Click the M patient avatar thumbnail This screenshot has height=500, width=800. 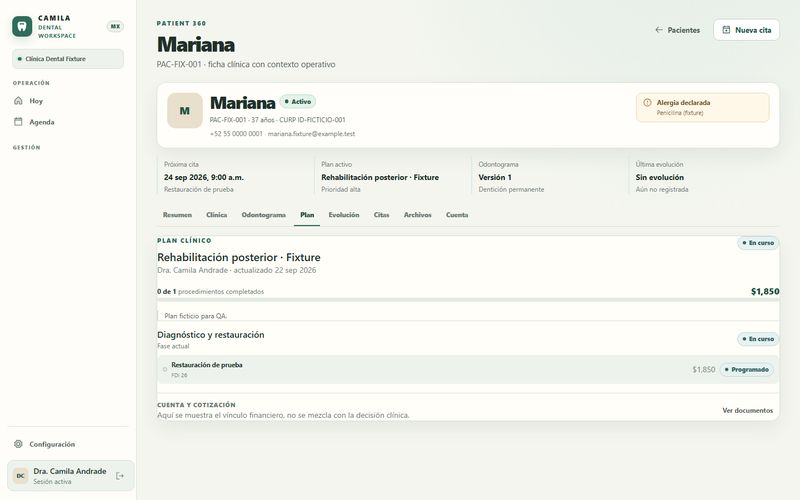click(185, 111)
